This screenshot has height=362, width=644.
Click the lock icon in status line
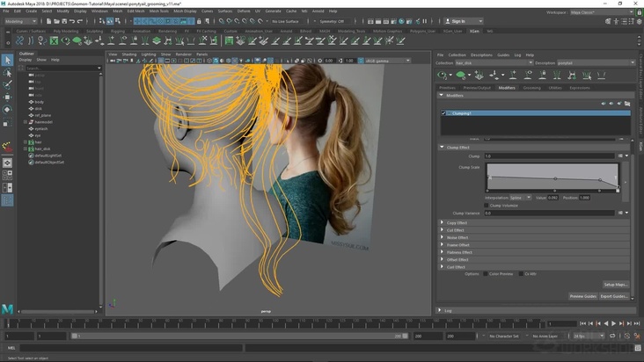click(x=199, y=21)
